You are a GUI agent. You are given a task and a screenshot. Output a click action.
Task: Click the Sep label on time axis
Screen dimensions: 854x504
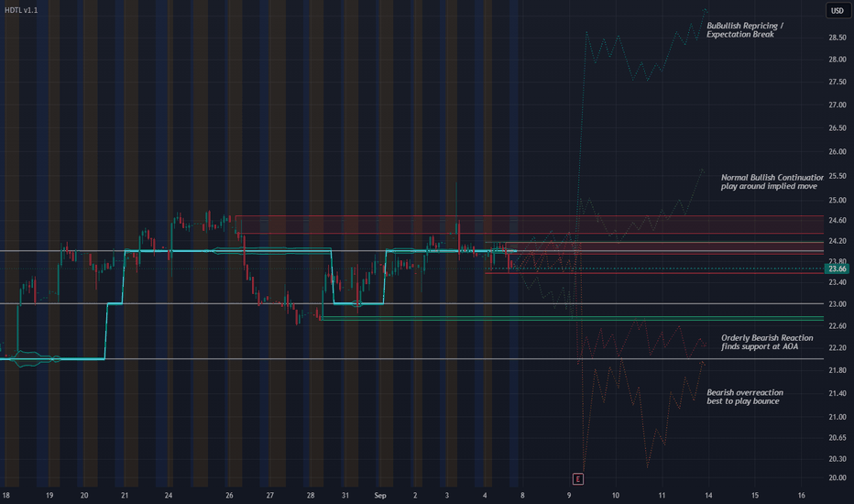coord(380,495)
